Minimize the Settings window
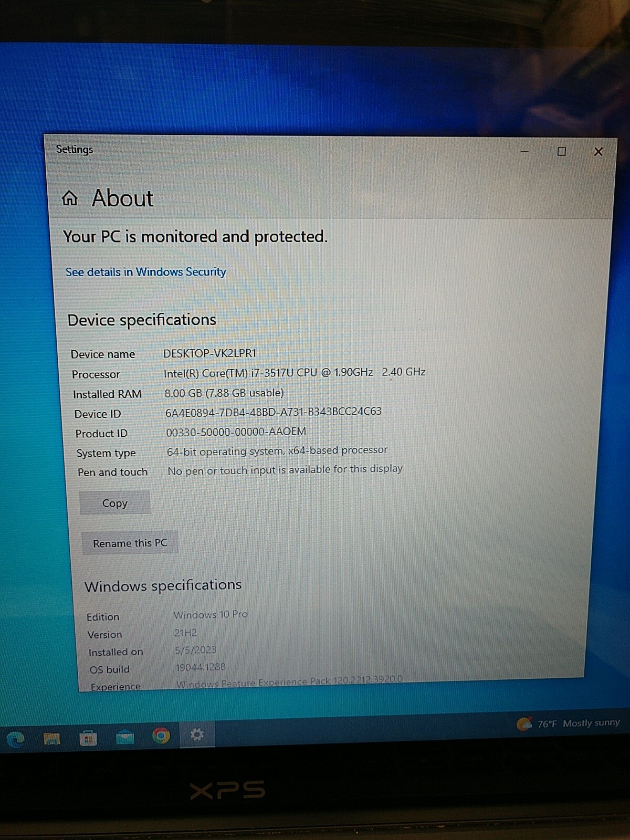 click(x=524, y=152)
